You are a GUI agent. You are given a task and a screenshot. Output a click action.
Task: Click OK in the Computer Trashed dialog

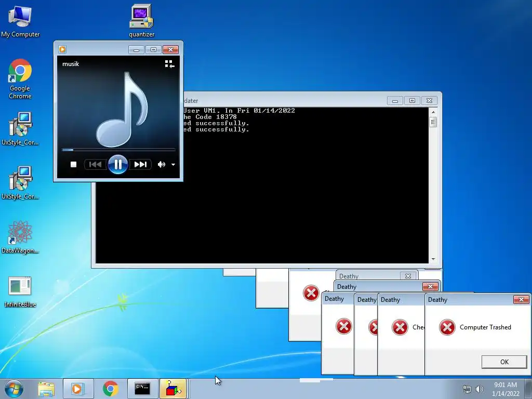(504, 362)
